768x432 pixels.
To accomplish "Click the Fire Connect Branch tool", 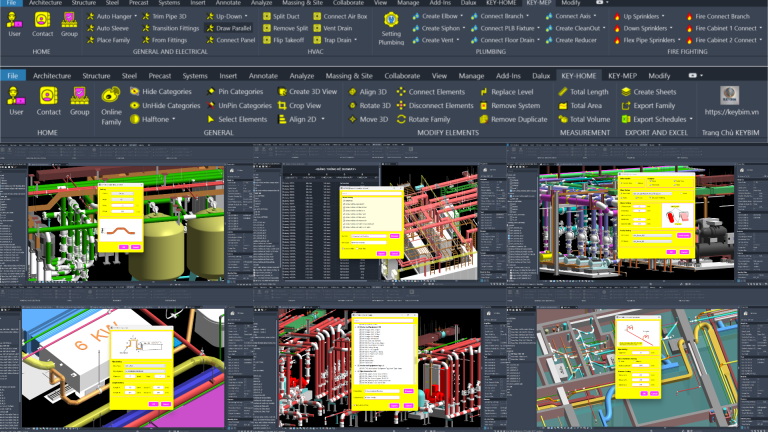I will pos(718,16).
